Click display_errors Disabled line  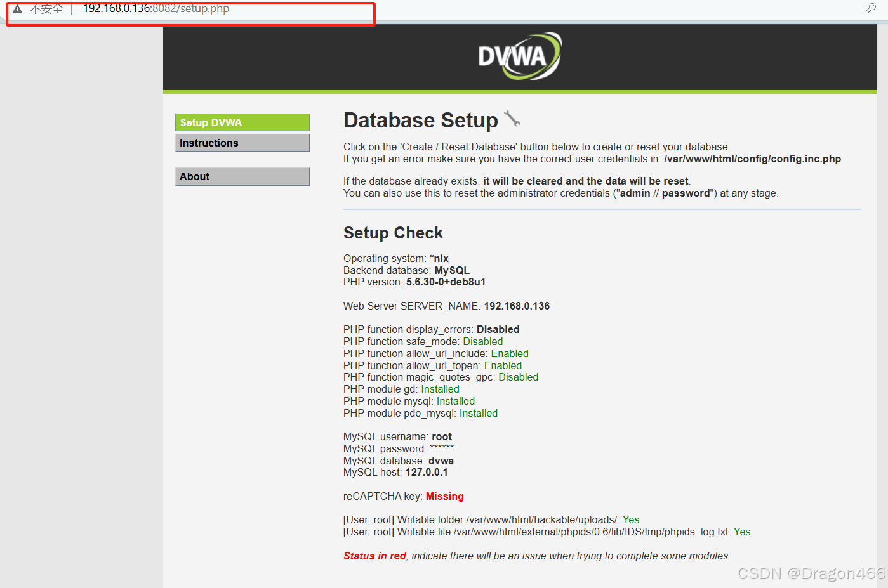432,329
